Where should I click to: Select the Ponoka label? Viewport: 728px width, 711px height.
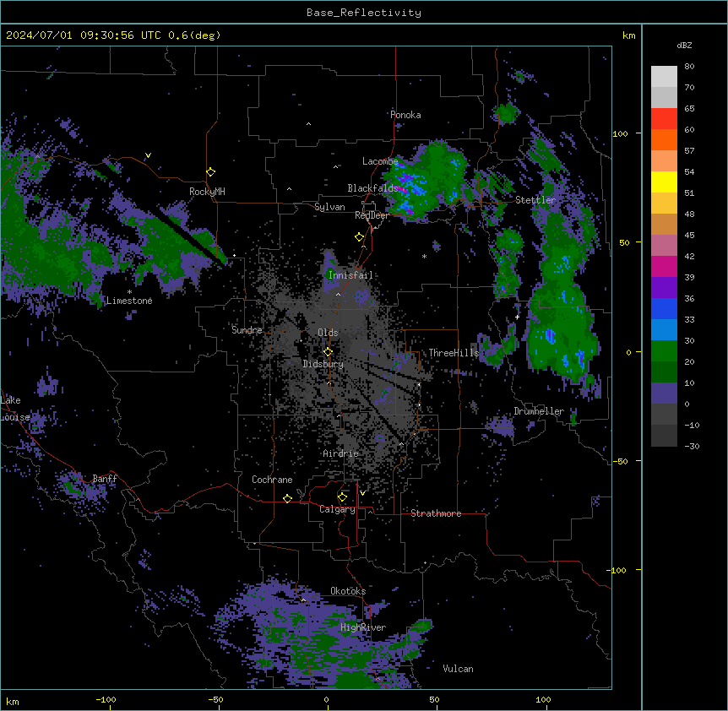click(405, 115)
